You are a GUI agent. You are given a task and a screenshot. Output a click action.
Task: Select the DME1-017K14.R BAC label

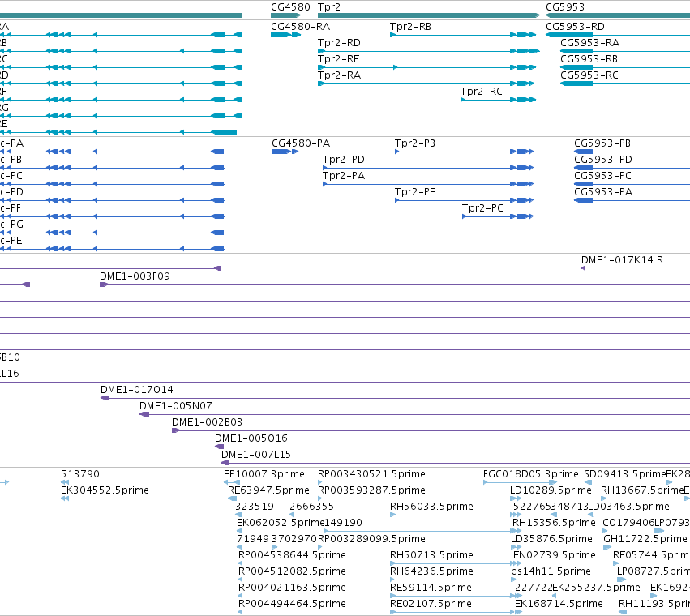pyautogui.click(x=622, y=260)
